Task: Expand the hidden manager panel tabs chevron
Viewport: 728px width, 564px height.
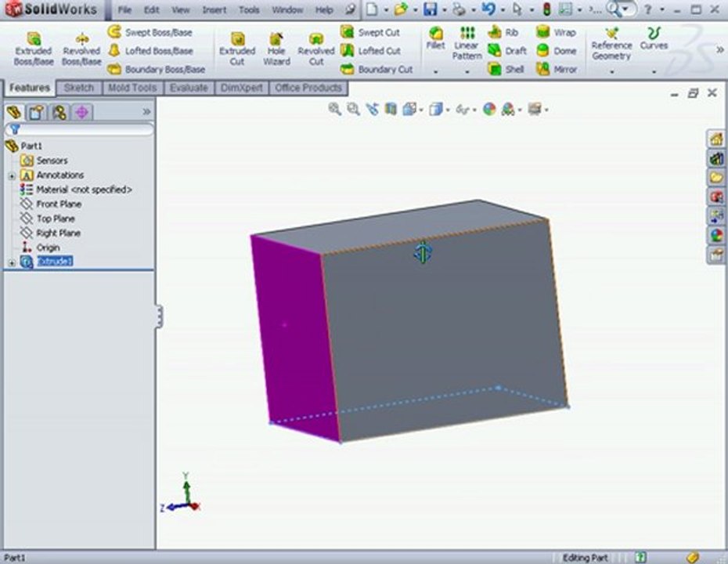Action: (146, 112)
